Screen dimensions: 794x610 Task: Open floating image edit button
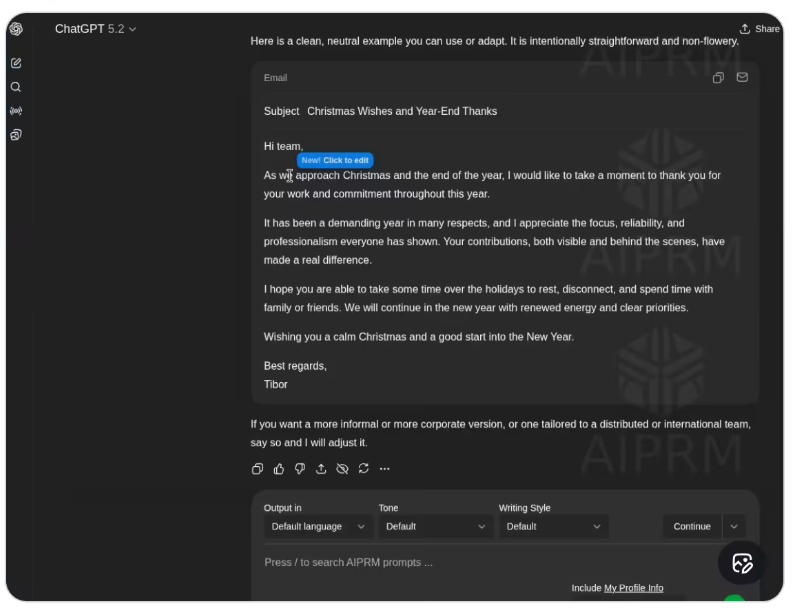(742, 563)
